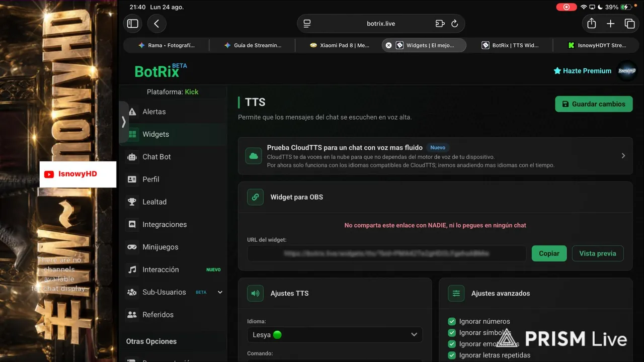Open the CloudTTS banner chevron

click(623, 156)
